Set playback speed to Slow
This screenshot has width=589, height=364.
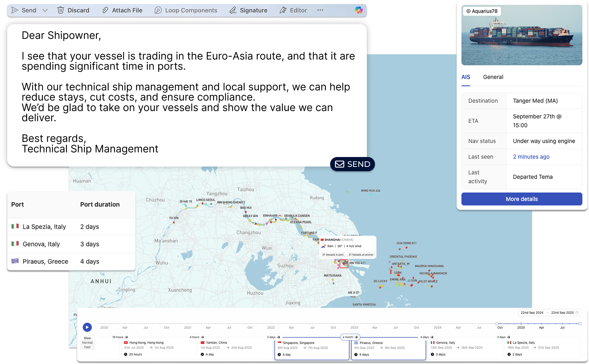[x=87, y=338]
